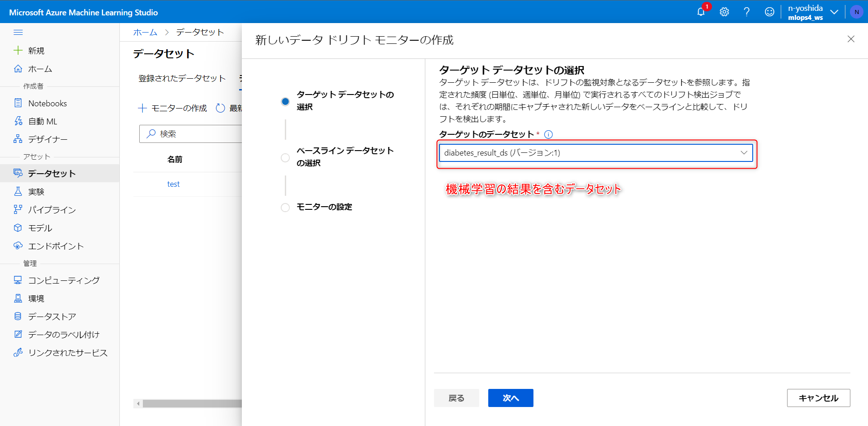This screenshot has width=868, height=426.
Task: Click the モデル cube icon
Action: [x=18, y=227]
